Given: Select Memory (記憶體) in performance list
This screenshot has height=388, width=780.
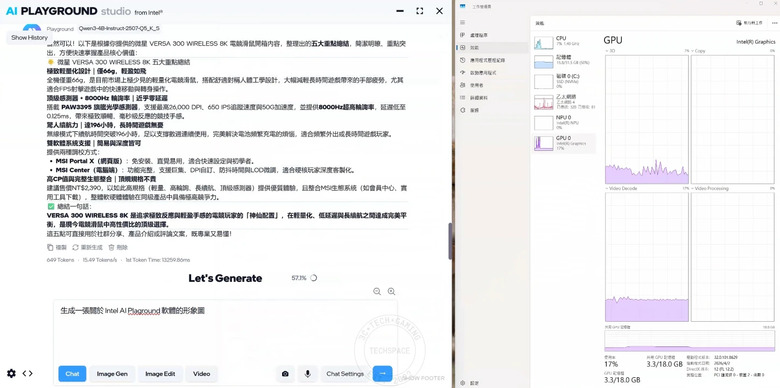Looking at the screenshot, I should (x=564, y=61).
